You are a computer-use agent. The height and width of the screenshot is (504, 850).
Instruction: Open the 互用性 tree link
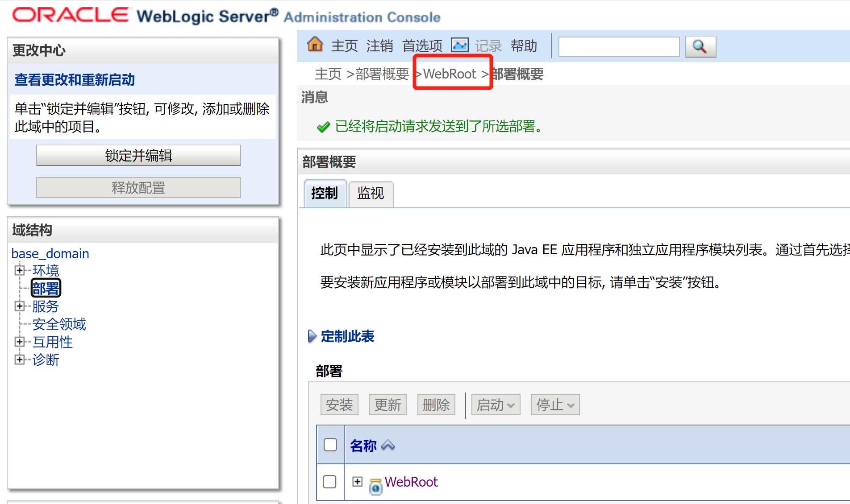click(x=52, y=342)
